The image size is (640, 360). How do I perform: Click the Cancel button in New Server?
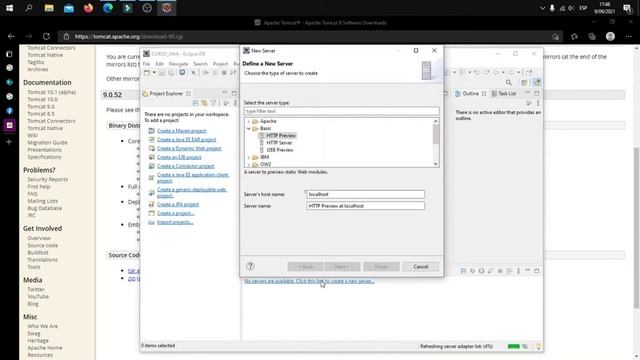tap(420, 267)
